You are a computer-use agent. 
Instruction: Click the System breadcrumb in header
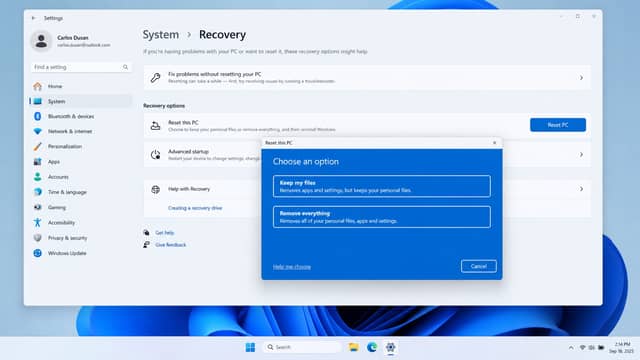click(160, 35)
